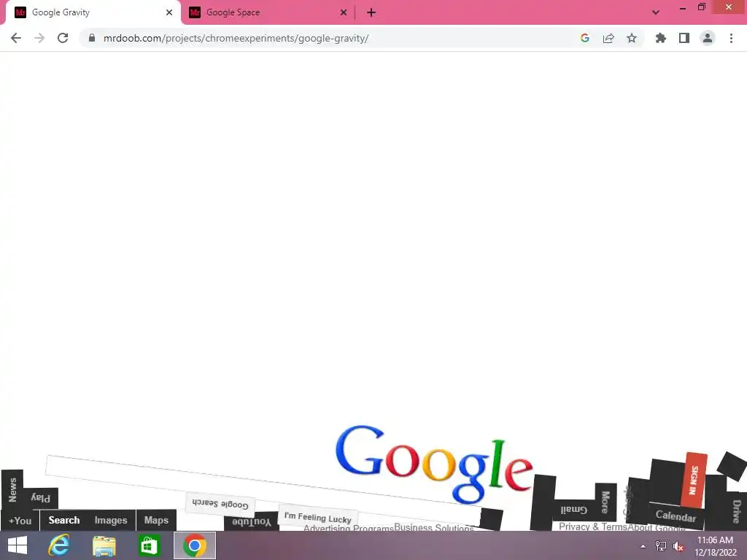This screenshot has height=560, width=747.
Task: Click the I'm Feeling Lucky button
Action: [x=318, y=518]
